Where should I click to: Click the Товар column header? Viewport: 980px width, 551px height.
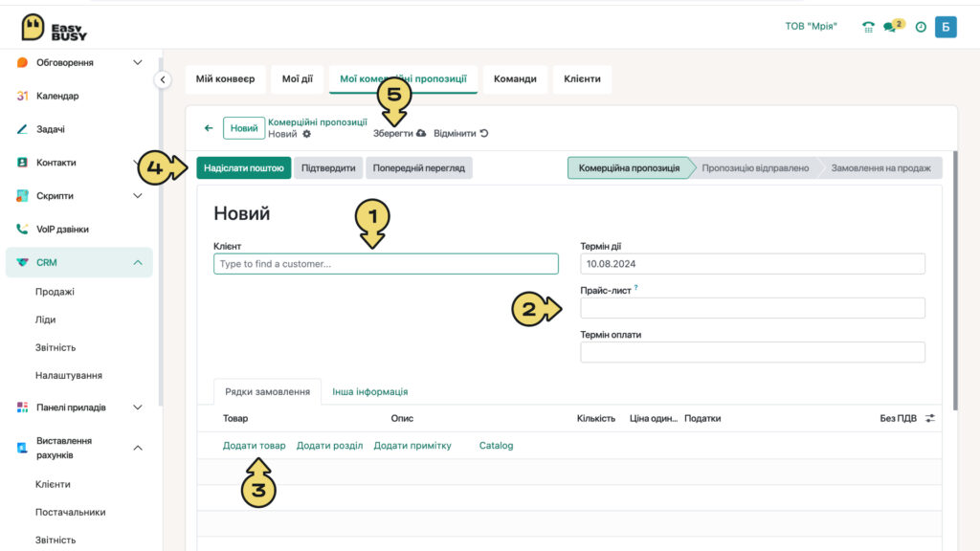coord(235,419)
